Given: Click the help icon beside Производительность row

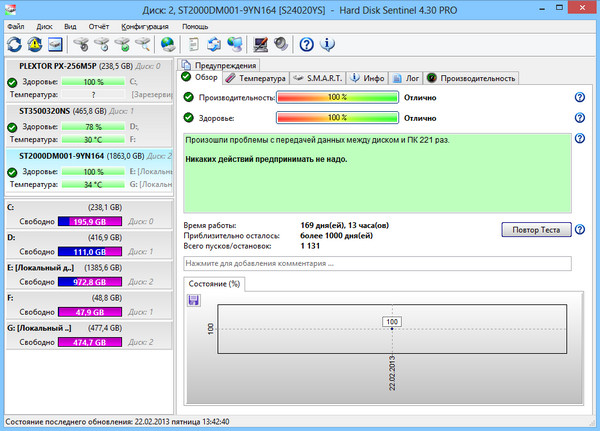Looking at the screenshot, I should [579, 97].
